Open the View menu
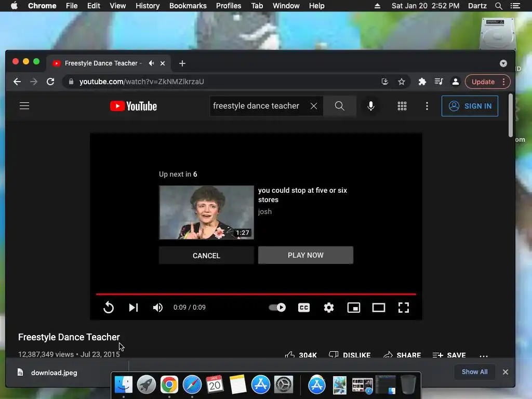This screenshot has height=399, width=532. click(x=118, y=6)
